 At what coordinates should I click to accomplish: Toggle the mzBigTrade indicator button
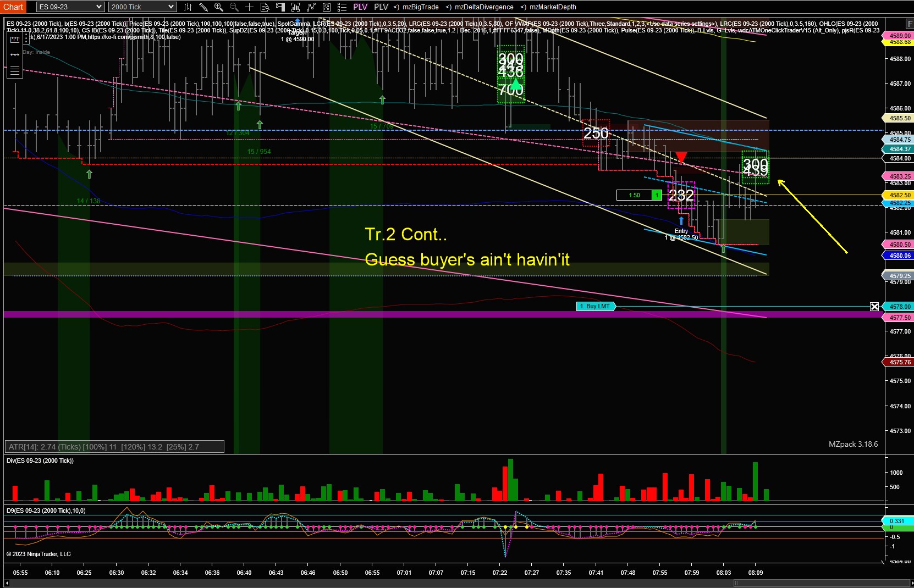pyautogui.click(x=416, y=7)
